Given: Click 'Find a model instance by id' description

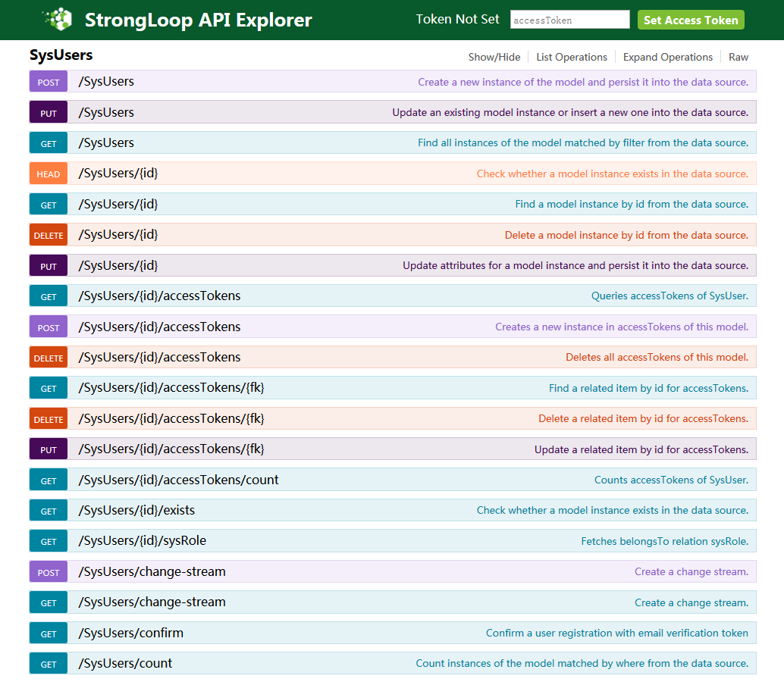Looking at the screenshot, I should pyautogui.click(x=632, y=205).
